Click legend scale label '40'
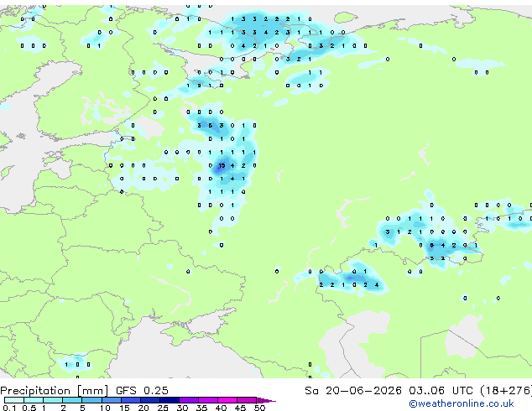 (221, 408)
